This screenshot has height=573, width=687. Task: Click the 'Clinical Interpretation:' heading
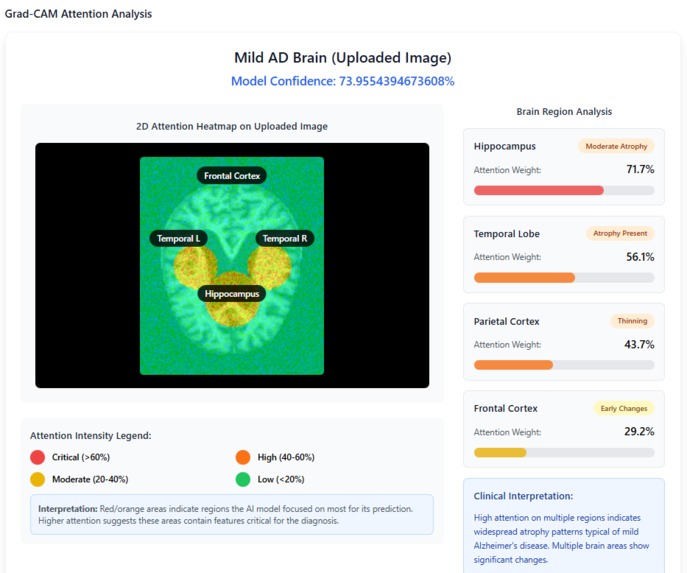tap(523, 496)
